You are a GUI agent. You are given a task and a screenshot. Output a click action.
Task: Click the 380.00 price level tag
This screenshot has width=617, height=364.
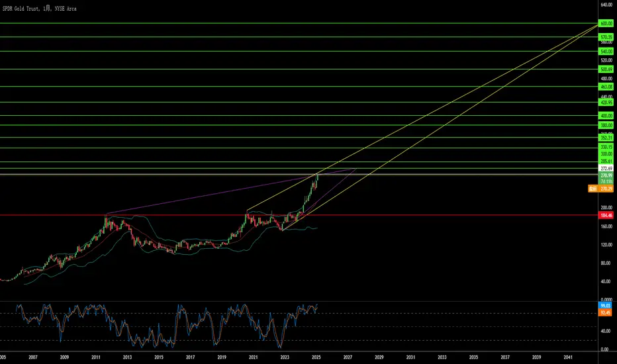coord(606,125)
